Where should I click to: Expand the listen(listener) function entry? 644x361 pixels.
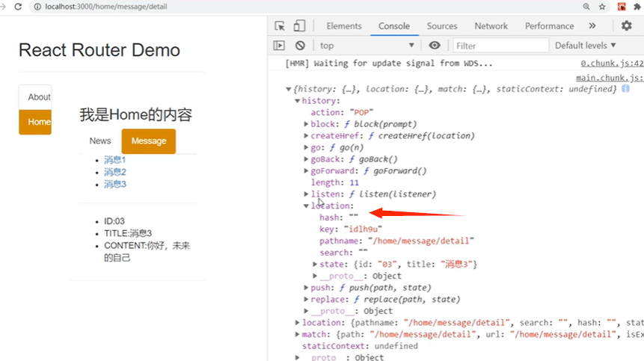pyautogui.click(x=306, y=194)
